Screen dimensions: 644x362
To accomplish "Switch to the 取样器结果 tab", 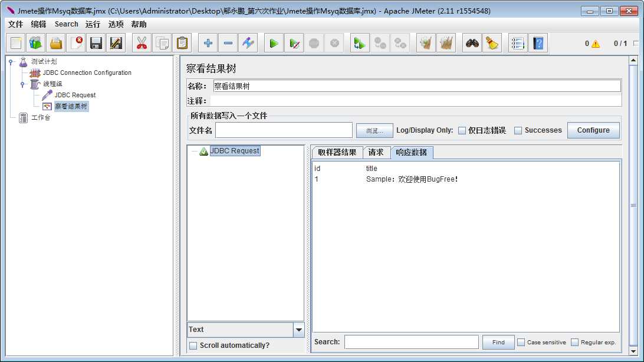I will (x=337, y=152).
